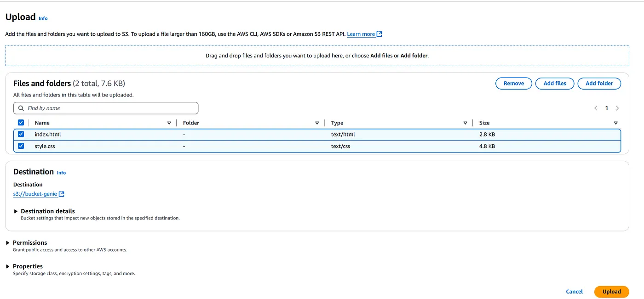644x299 pixels.
Task: Go to the next page with the right chevron
Action: [x=617, y=108]
